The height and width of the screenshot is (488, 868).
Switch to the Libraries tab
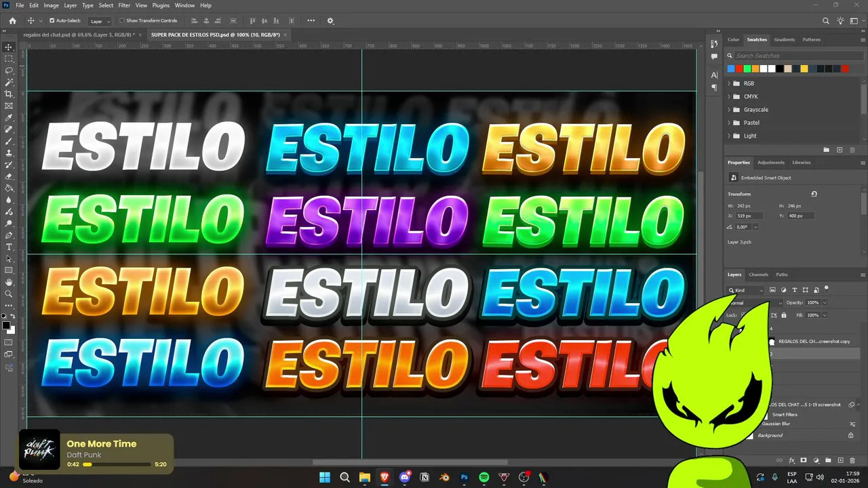[802, 163]
